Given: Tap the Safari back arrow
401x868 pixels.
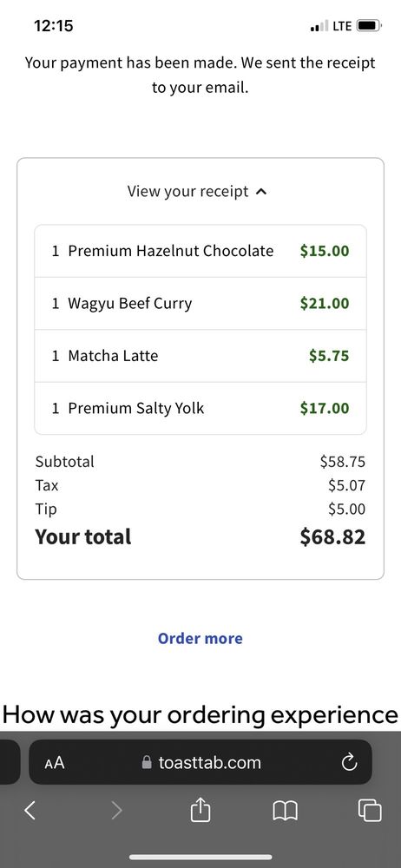Looking at the screenshot, I should (x=30, y=811).
